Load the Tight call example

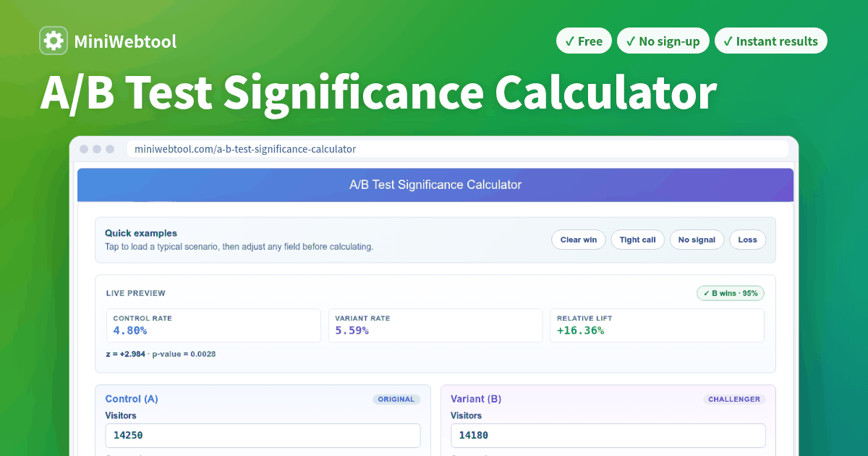637,240
